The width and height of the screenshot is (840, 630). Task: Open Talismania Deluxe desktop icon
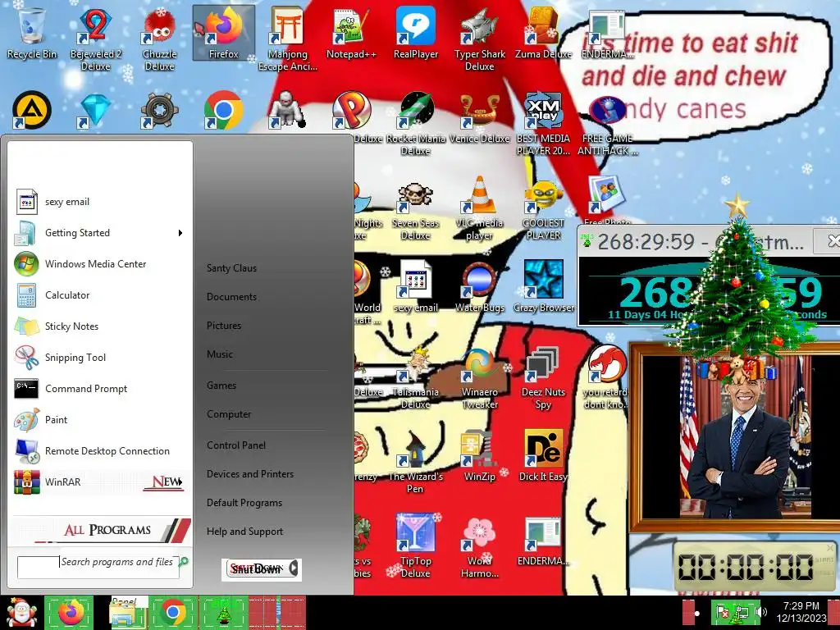pos(416,377)
